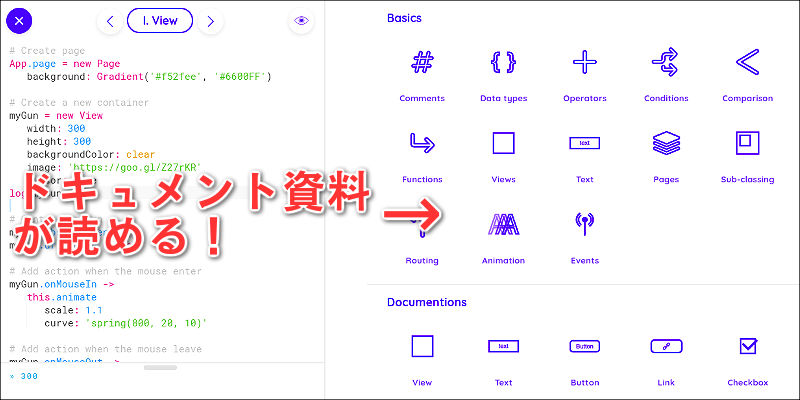This screenshot has height=400, width=800.
Task: Click the Animation label
Action: coord(503,261)
